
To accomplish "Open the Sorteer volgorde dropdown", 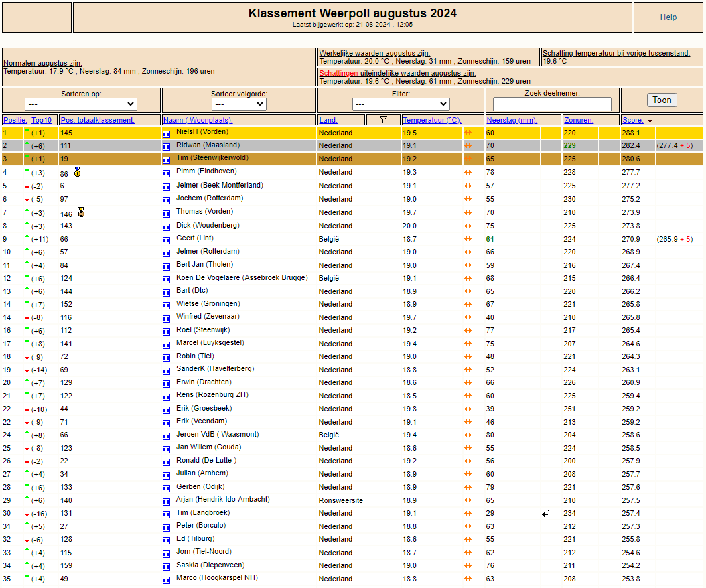I will coord(238,104).
